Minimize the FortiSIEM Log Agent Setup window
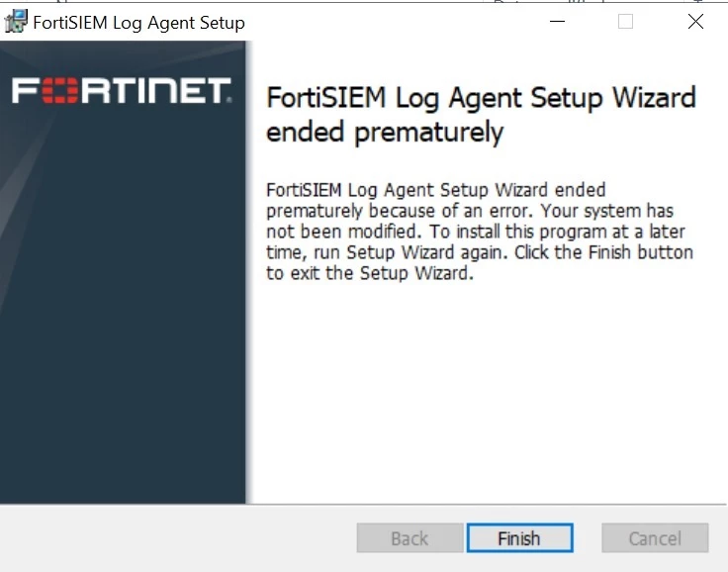Screen dimensions: 728x572 coord(557,22)
